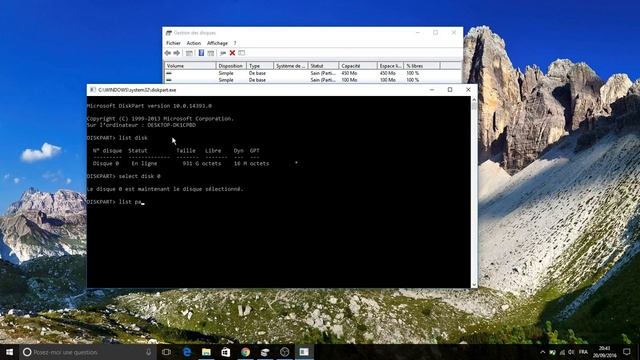Click the hexagonal app icon on the taskbar
The height and width of the screenshot is (360, 640).
[x=284, y=352]
